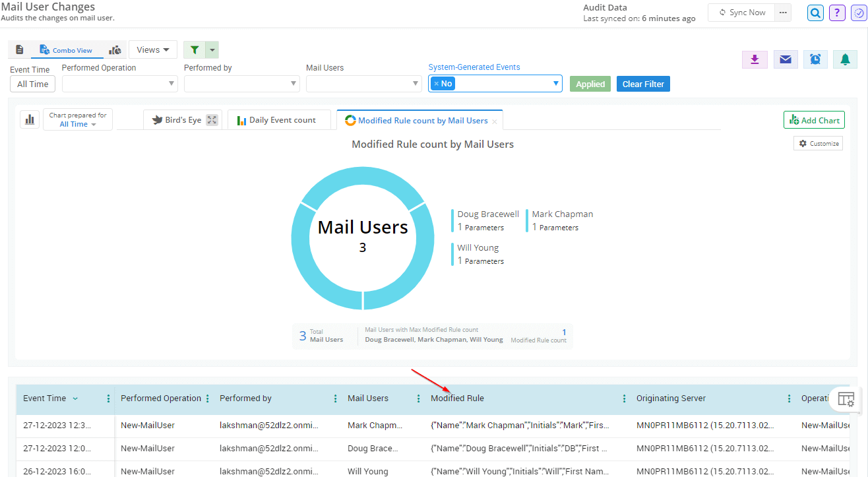Open the green notification bell icon
868x477 pixels.
[845, 59]
